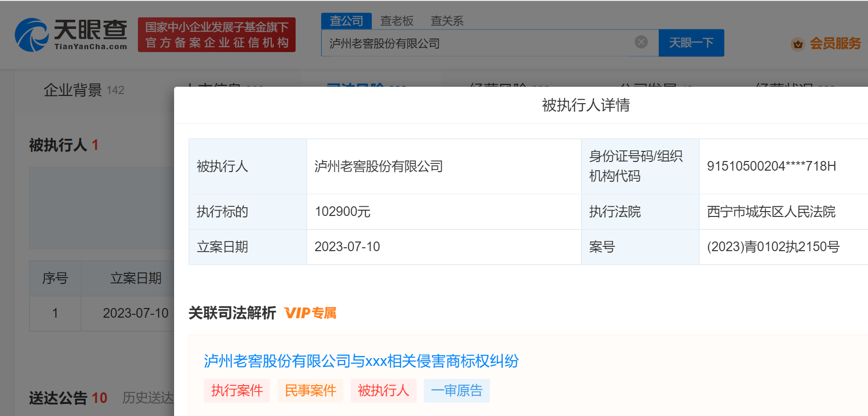Open the 历史送达 link

[x=148, y=398]
